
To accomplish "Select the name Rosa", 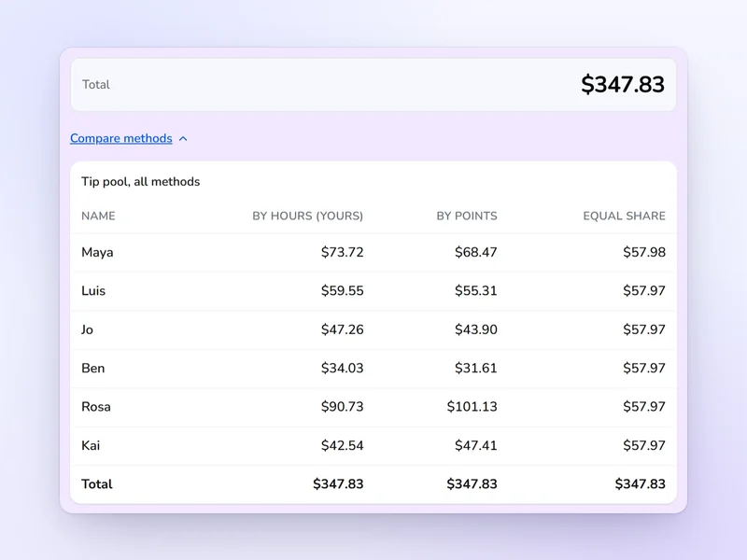I will 96,407.
